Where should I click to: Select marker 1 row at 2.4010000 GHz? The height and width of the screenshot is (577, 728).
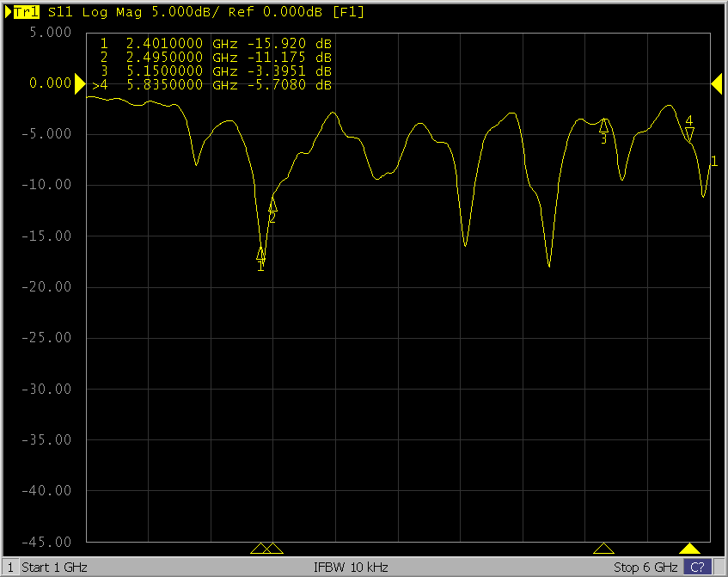click(215, 43)
